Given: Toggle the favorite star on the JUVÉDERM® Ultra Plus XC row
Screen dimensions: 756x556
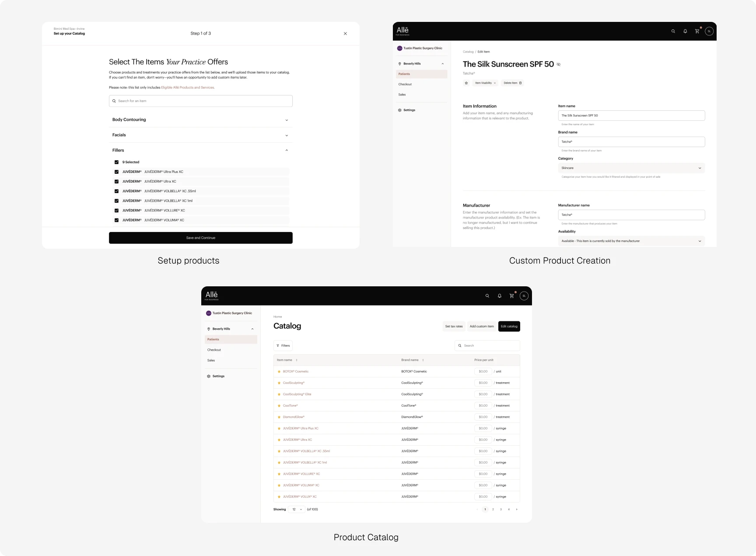Looking at the screenshot, I should 279,429.
